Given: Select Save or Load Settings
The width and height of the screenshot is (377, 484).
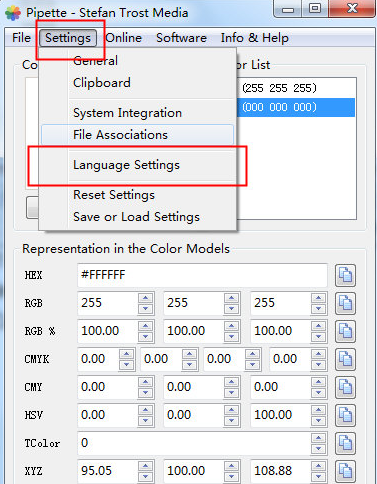Looking at the screenshot, I should [137, 217].
